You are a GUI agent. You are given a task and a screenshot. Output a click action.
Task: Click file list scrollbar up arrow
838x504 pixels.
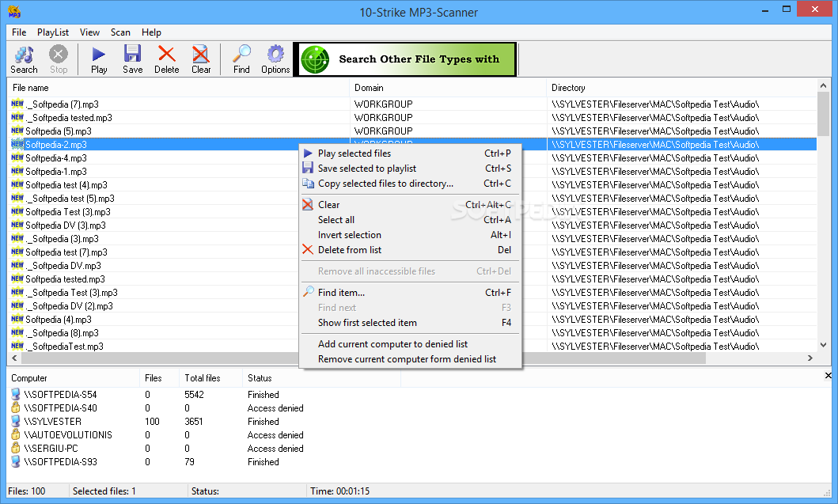coord(823,85)
